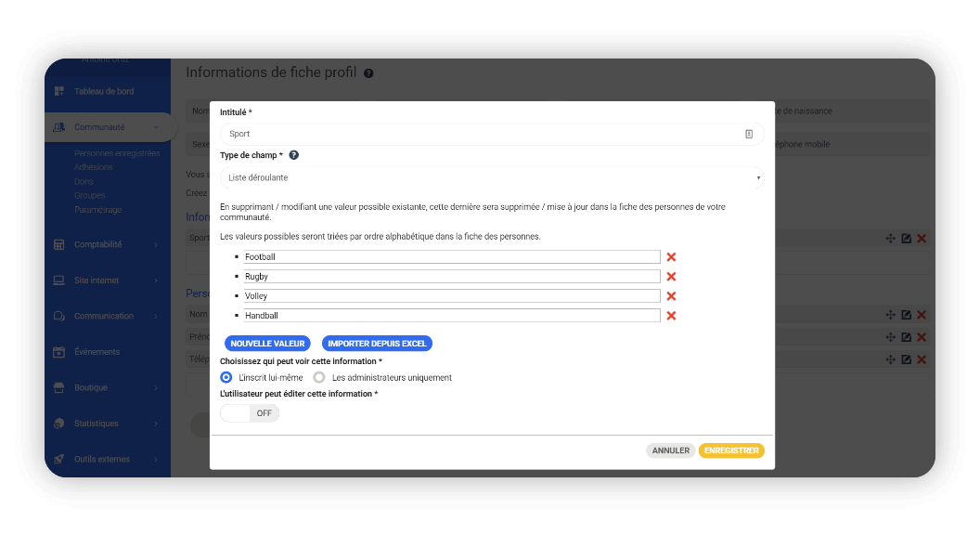
Task: Open help next to Type de champ
Action: pyautogui.click(x=294, y=155)
